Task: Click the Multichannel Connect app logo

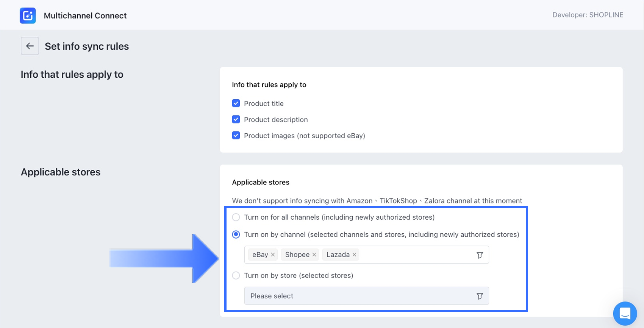Action: tap(28, 16)
